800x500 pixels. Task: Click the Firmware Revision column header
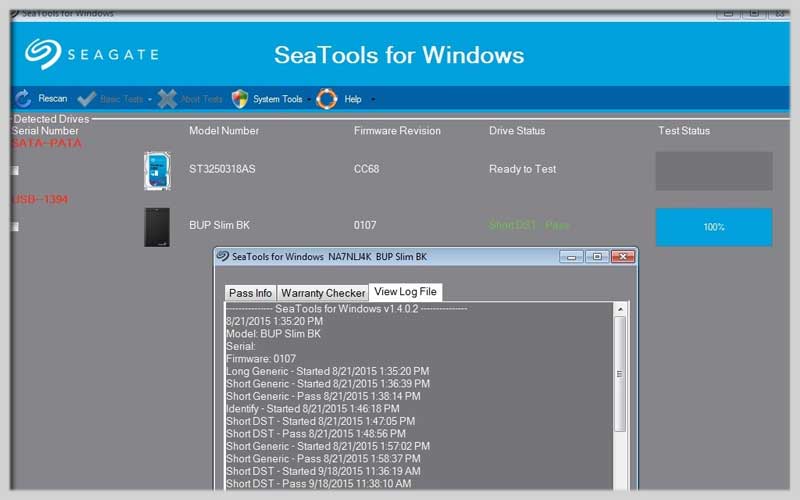click(x=397, y=131)
